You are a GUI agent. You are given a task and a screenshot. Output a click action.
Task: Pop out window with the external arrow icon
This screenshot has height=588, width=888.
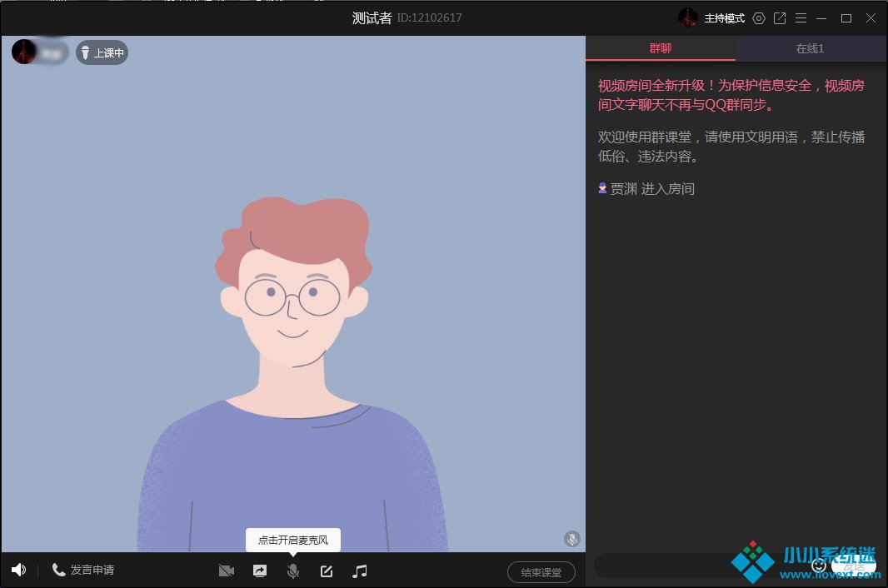tap(780, 18)
